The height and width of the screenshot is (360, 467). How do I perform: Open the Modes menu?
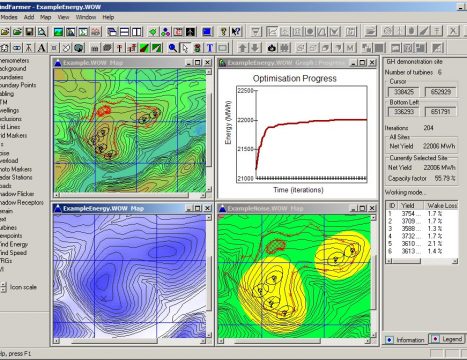9,17
